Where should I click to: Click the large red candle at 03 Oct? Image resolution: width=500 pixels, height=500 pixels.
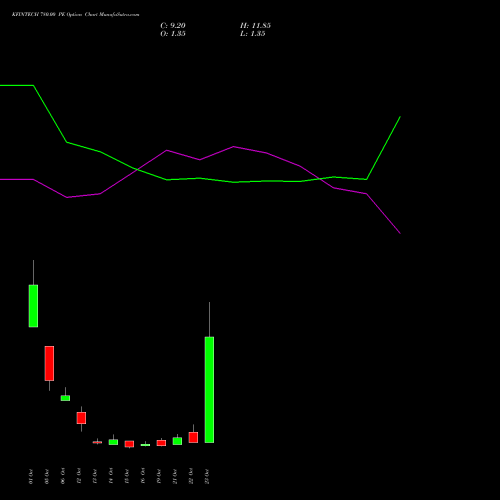tap(49, 363)
